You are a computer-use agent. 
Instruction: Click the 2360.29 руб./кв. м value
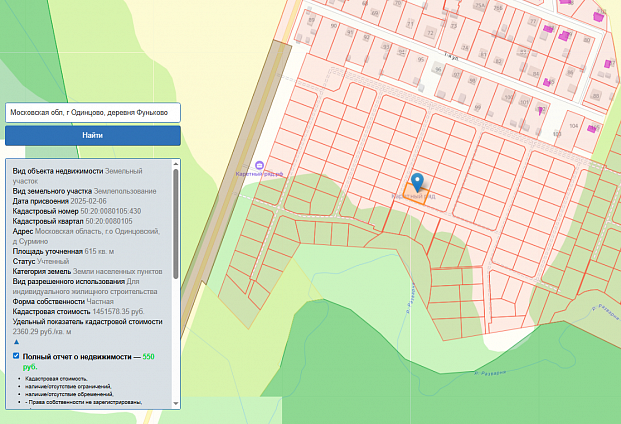[x=42, y=332]
